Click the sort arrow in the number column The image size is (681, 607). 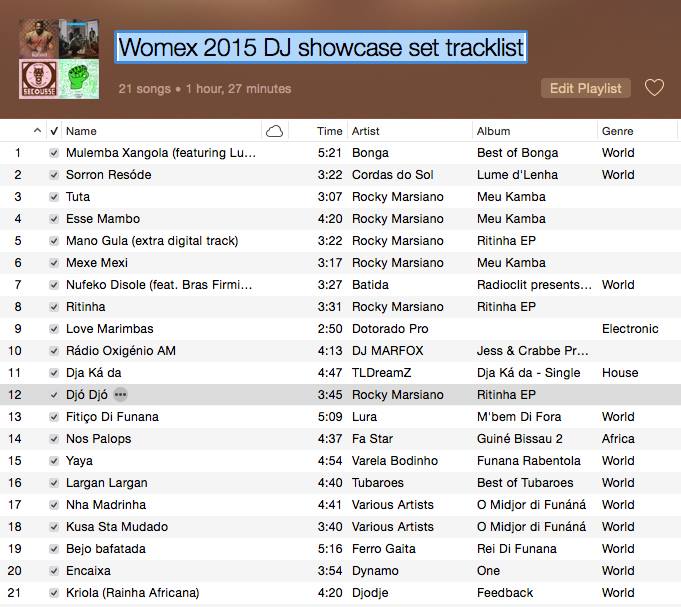(x=37, y=130)
